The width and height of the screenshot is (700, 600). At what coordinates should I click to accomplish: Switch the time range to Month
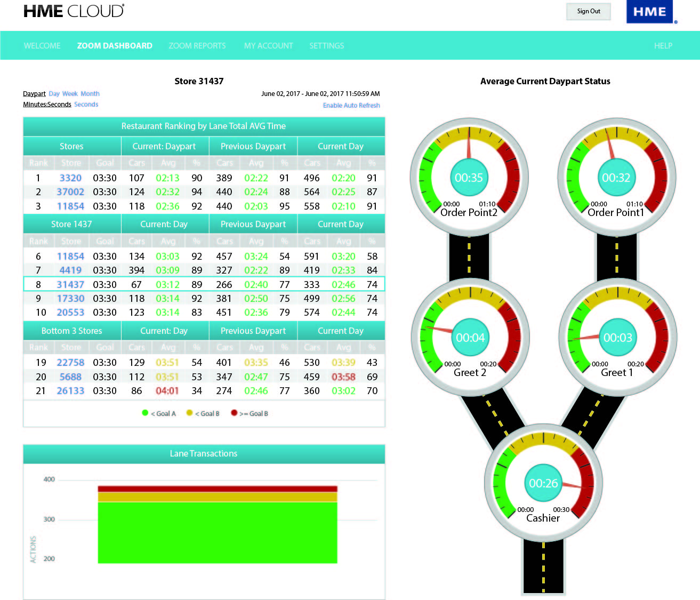pos(90,94)
